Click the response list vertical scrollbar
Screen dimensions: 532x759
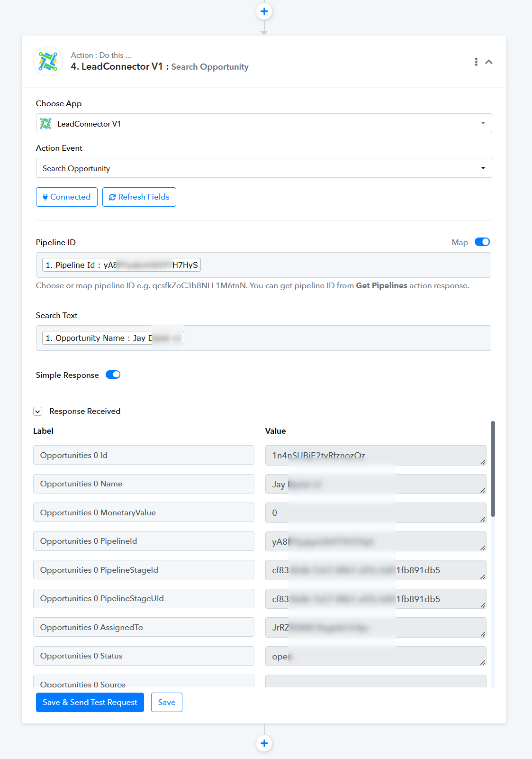493,468
